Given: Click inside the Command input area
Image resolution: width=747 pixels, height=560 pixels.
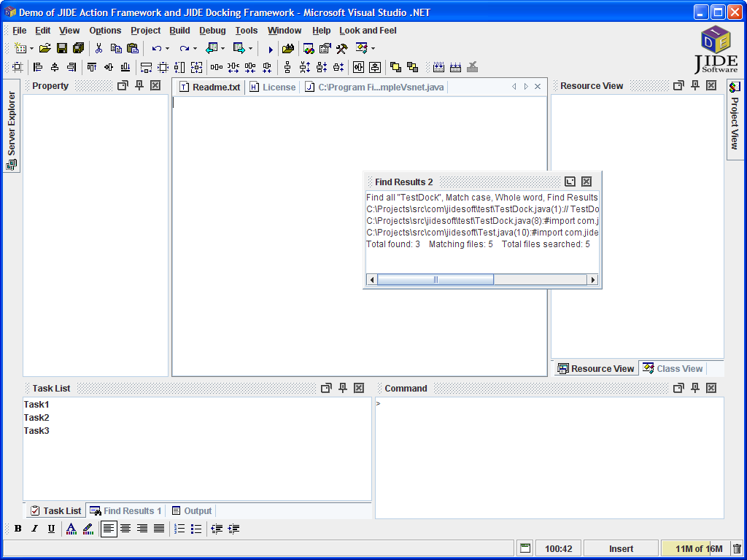Looking at the screenshot, I should coord(549,458).
